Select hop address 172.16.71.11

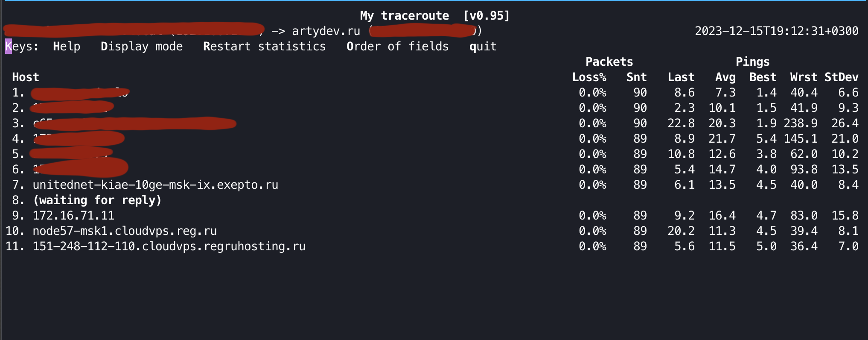[73, 215]
